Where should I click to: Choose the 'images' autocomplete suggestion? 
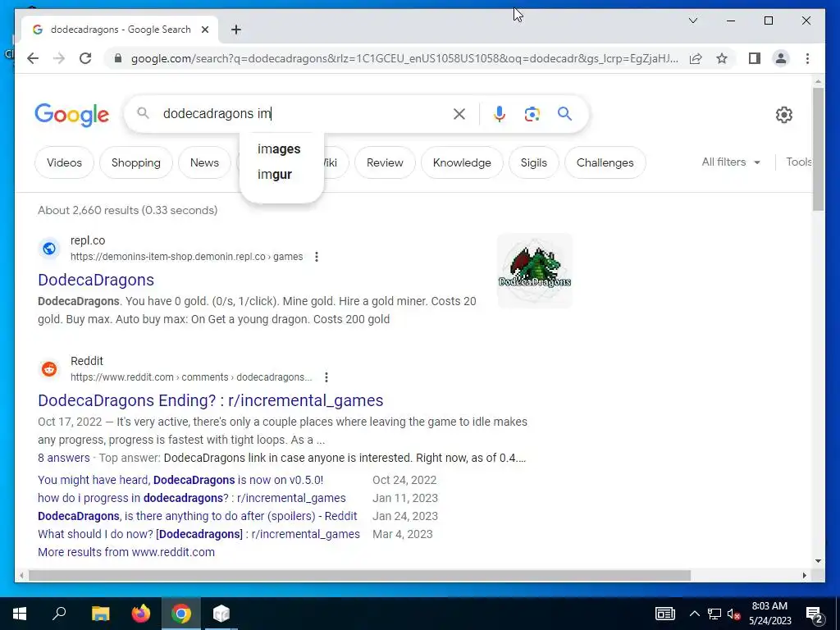tap(279, 149)
